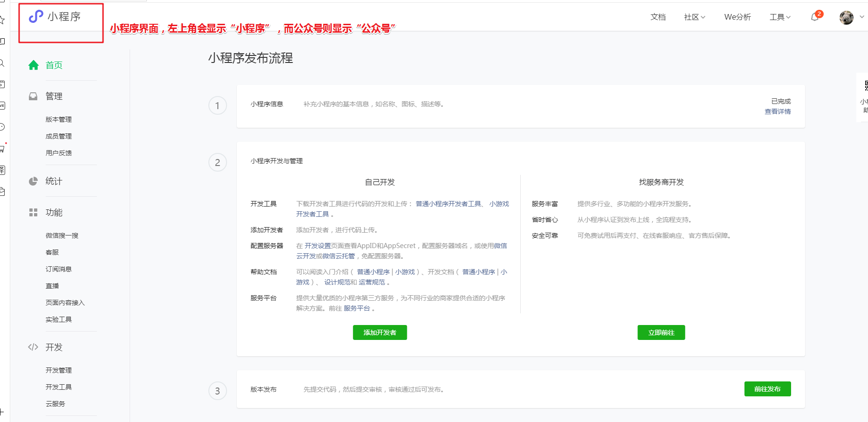
Task: Open the 小游戏 introduction link in 帮助文档
Action: (x=405, y=272)
